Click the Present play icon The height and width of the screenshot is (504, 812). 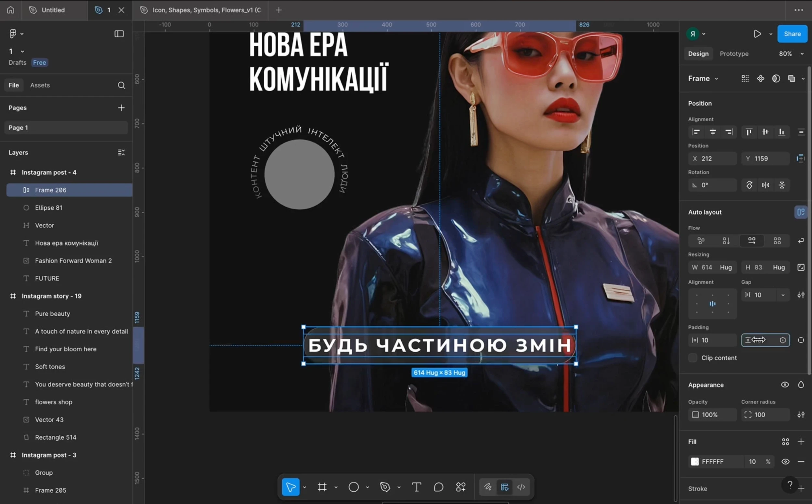(x=757, y=34)
